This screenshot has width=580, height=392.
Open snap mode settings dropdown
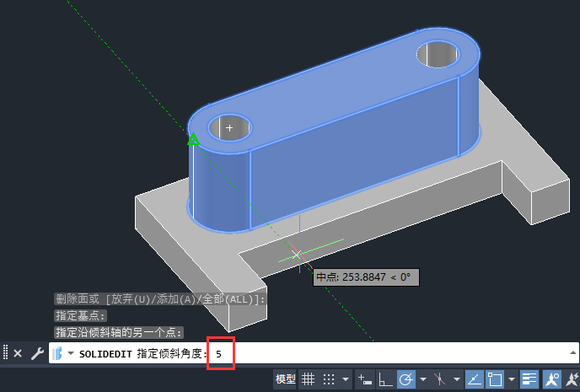[346, 379]
